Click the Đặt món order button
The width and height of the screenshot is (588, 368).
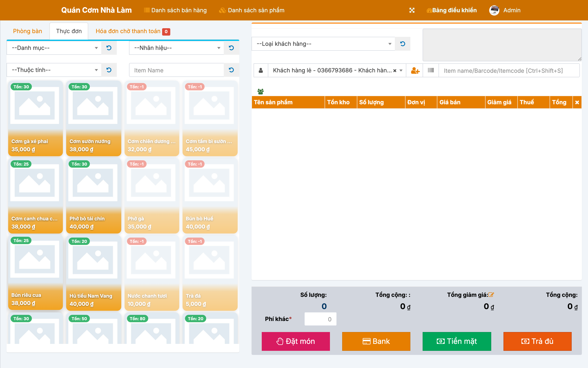(296, 341)
